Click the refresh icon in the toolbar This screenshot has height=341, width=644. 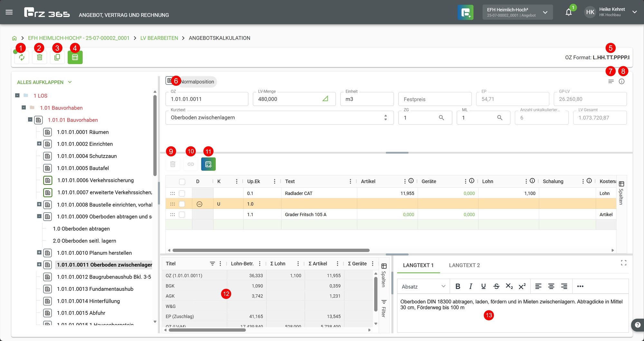(22, 57)
